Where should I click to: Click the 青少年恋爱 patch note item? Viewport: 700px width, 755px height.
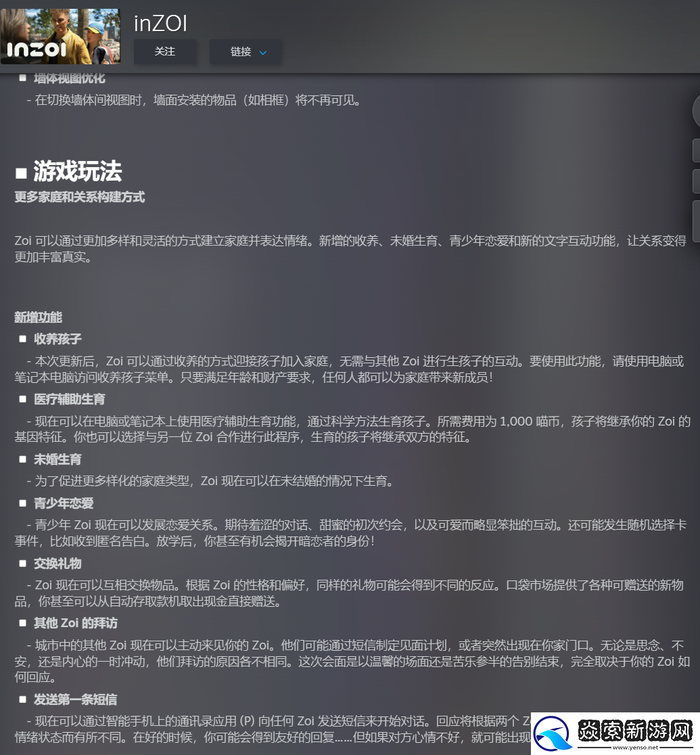64,503
